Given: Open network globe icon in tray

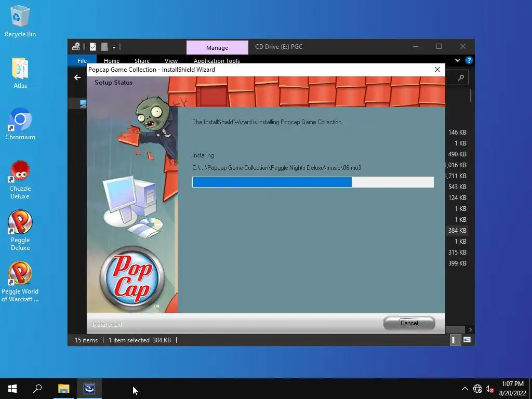Looking at the screenshot, I should (477, 389).
